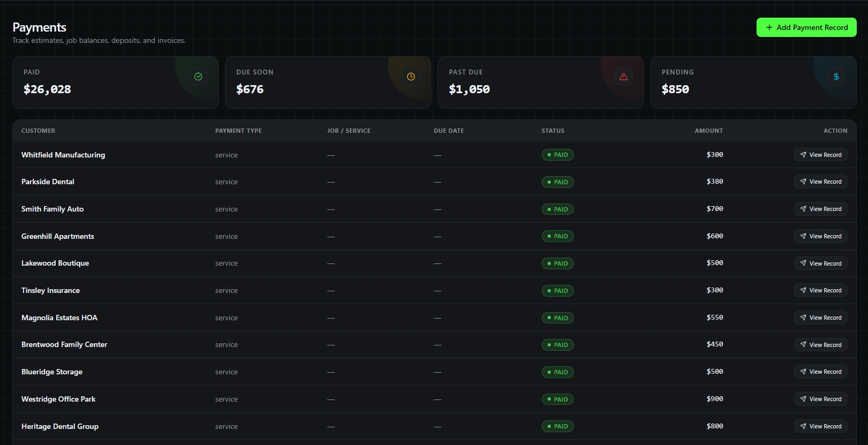868x445 pixels.
Task: Click the Due Date column header
Action: (x=449, y=131)
